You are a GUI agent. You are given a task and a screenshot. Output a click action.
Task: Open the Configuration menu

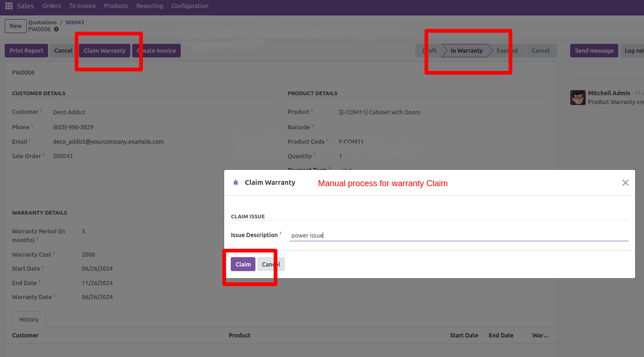click(190, 6)
